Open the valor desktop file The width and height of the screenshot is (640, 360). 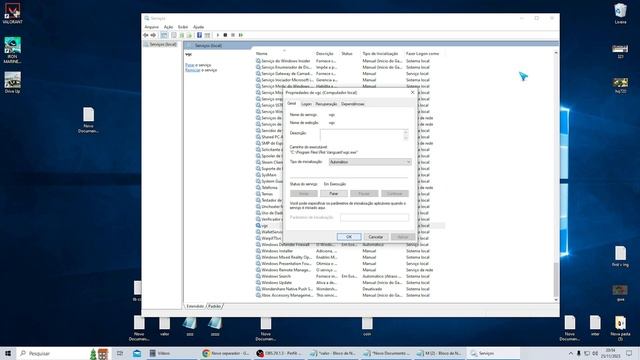tap(164, 326)
